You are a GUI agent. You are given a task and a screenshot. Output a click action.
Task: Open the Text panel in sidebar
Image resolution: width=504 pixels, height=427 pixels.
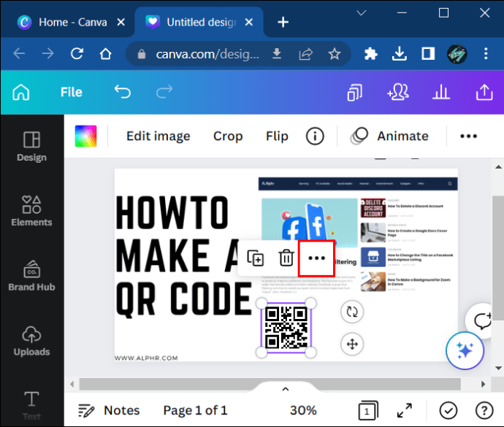click(31, 406)
